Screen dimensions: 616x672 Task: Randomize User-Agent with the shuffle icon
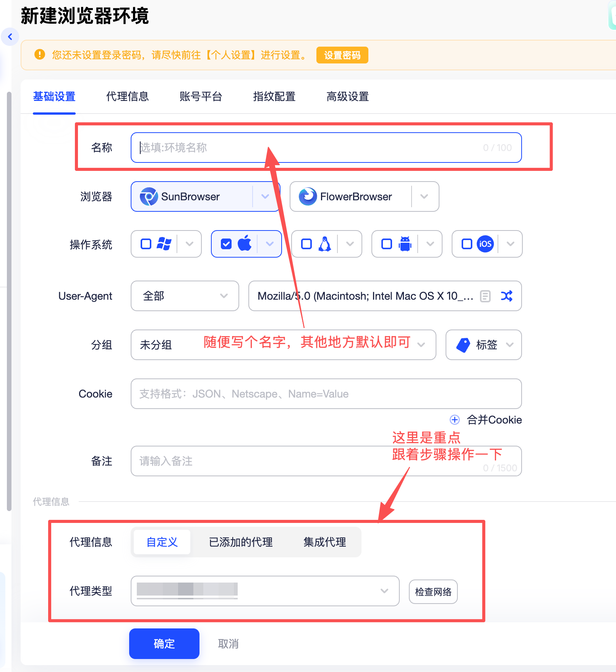pos(507,296)
